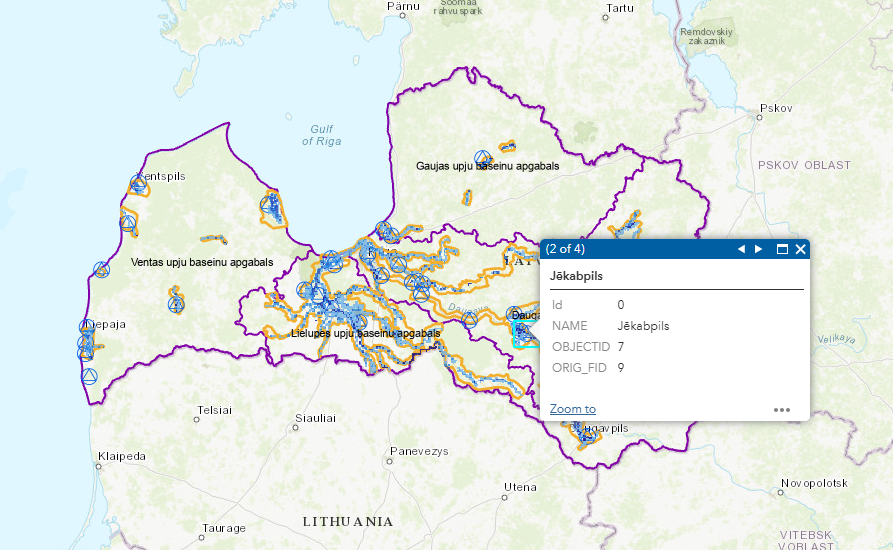Maximize the Jēkabpils popup window
The width and height of the screenshot is (893, 550).
pyautogui.click(x=782, y=249)
